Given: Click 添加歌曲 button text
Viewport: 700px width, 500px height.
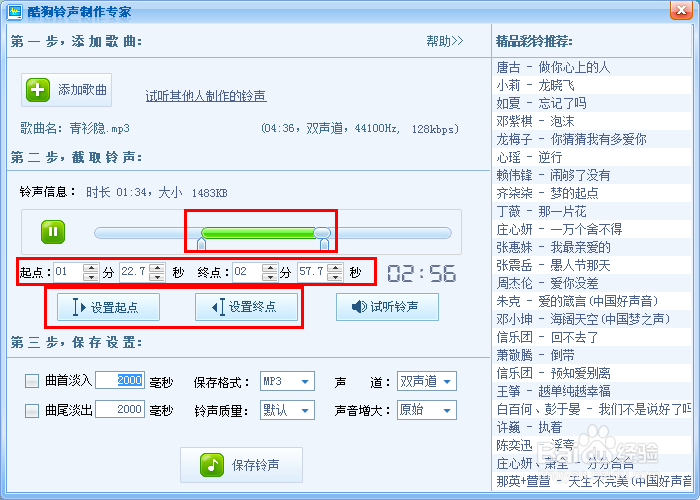Looking at the screenshot, I should (x=83, y=90).
